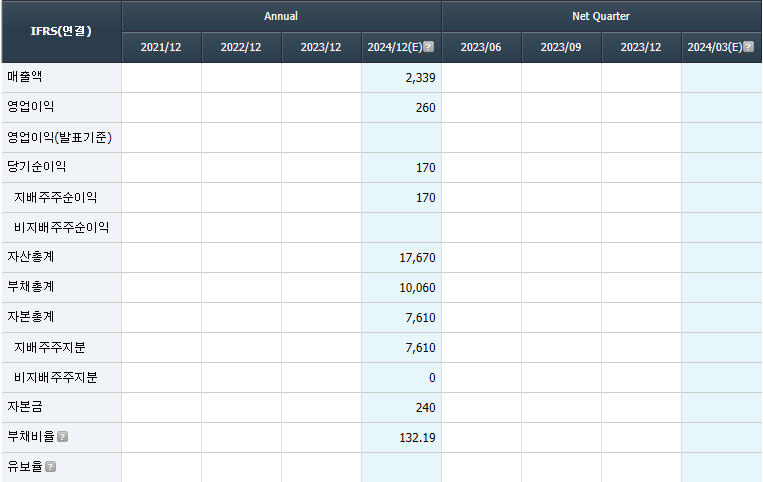Click the 2023/09 quarter column header
This screenshot has height=482, width=763.
point(561,47)
